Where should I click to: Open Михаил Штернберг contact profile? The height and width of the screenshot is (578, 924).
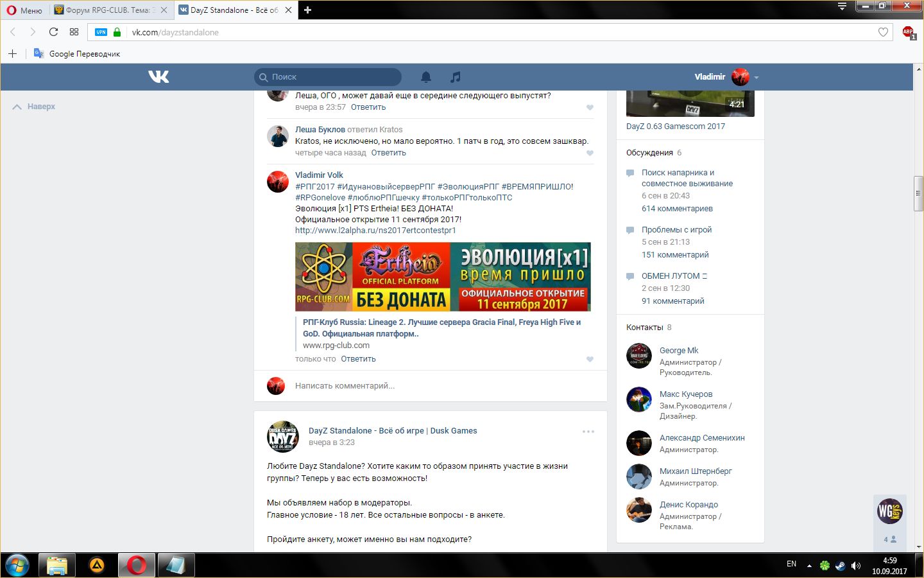coord(696,471)
